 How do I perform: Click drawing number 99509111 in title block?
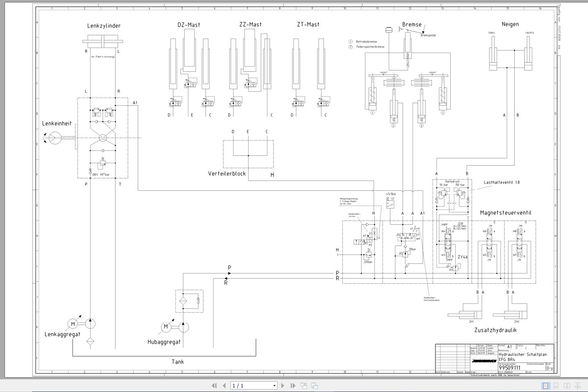coord(509,368)
